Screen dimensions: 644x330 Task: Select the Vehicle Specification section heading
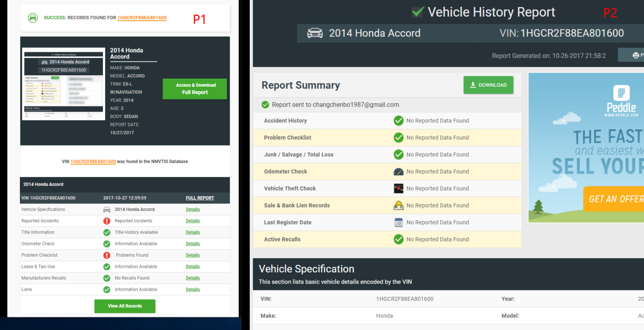(x=306, y=269)
